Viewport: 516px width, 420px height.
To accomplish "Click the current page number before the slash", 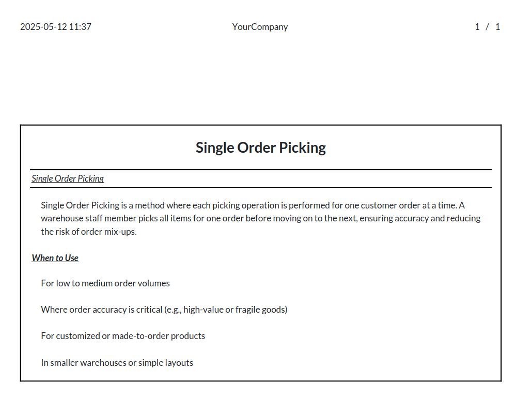I will click(x=477, y=27).
